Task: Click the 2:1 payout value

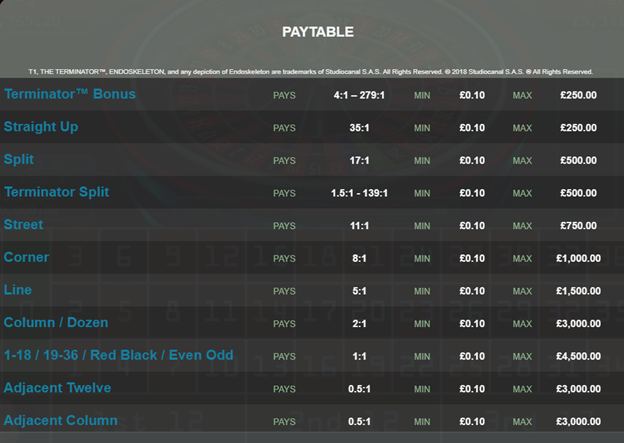Action: pos(359,324)
